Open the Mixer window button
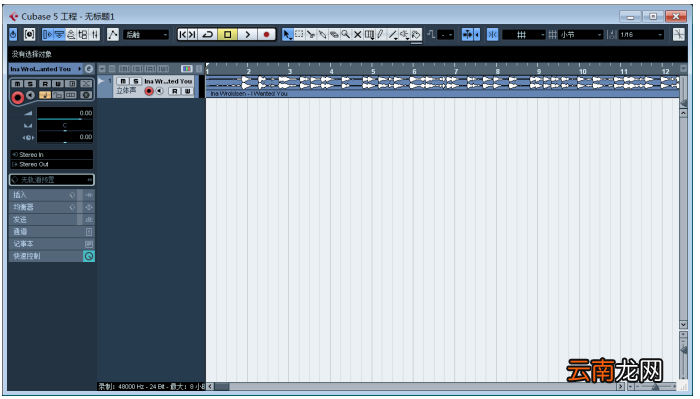Screen dimensions: 700x399 coord(95,34)
